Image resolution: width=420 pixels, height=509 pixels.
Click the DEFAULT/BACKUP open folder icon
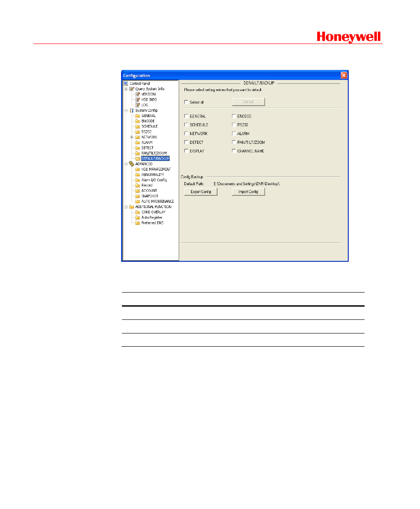[x=138, y=158]
